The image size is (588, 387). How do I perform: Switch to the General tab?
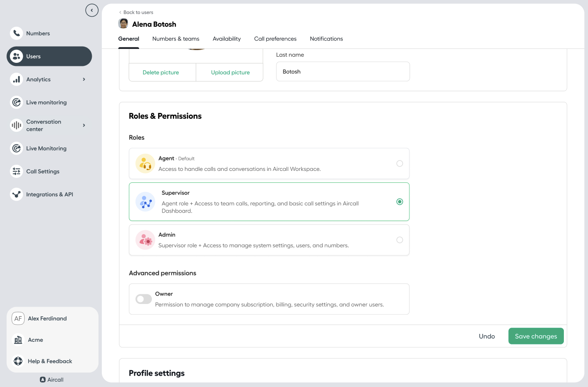[129, 39]
